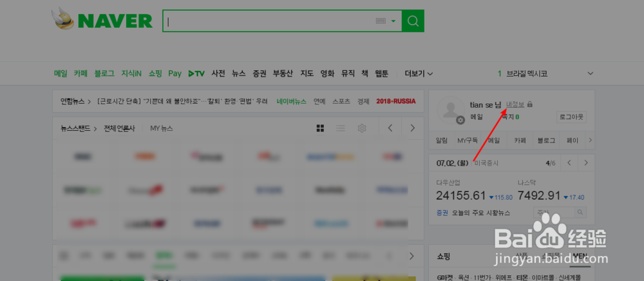Select the 알림 tab in profile box
This screenshot has width=644, height=281.
point(442,140)
